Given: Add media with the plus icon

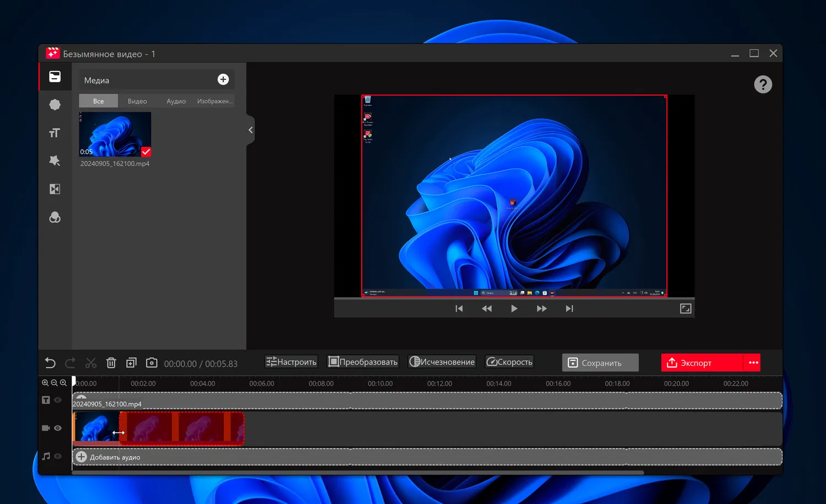Looking at the screenshot, I should pos(223,80).
